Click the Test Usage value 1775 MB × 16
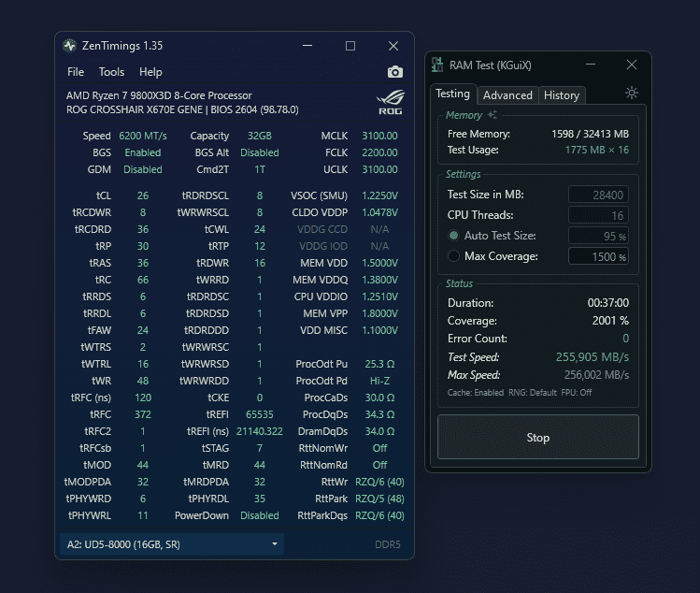Image resolution: width=700 pixels, height=593 pixels. 597,150
